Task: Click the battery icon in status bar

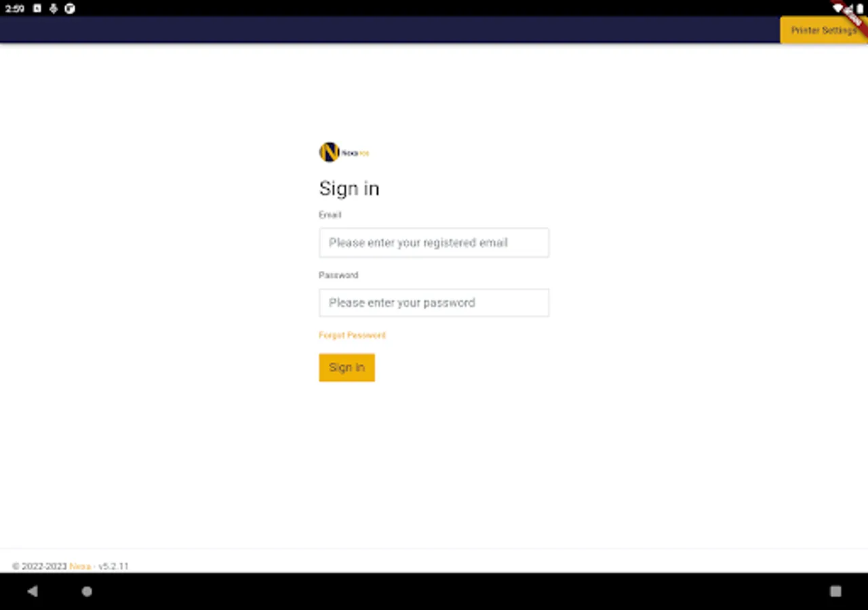Action: pyautogui.click(x=861, y=8)
